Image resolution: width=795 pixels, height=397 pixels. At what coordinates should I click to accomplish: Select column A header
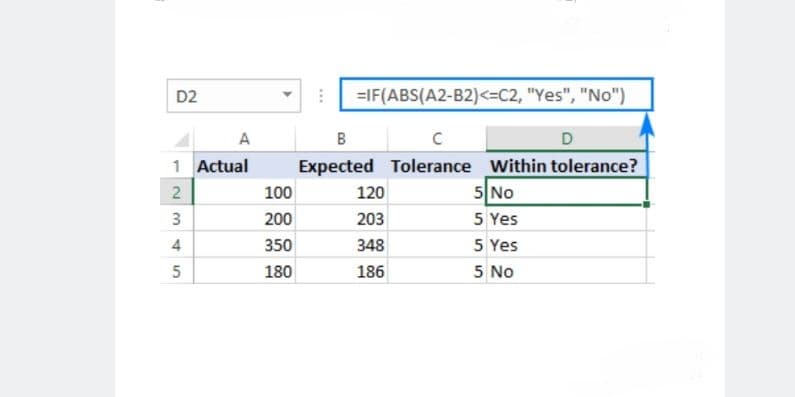pyautogui.click(x=244, y=139)
